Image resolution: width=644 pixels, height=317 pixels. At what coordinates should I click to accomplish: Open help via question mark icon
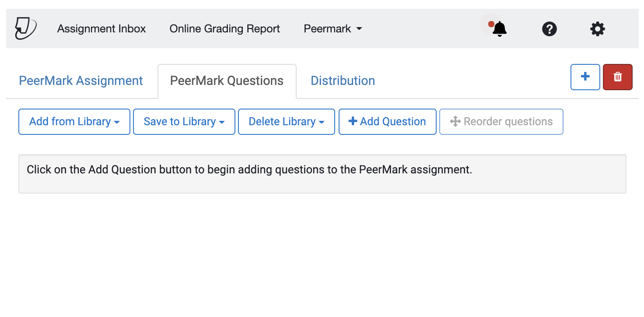pos(549,29)
